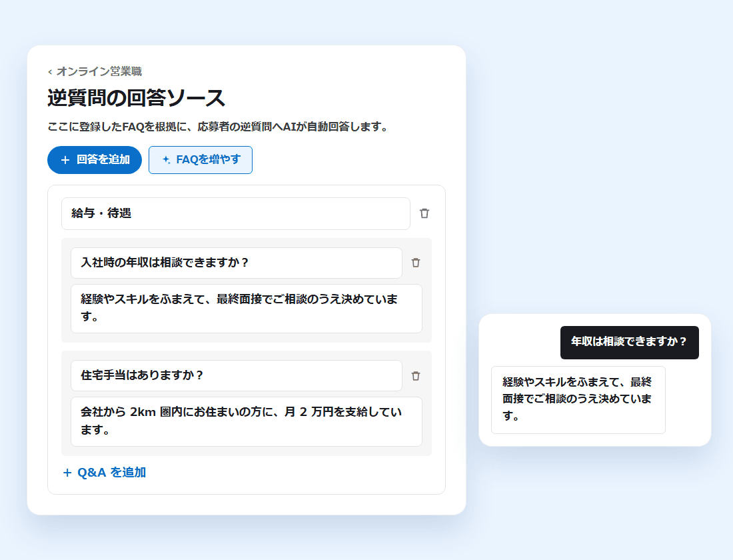
Task: Edit the 給与・待遇 category name field
Action: tap(236, 213)
